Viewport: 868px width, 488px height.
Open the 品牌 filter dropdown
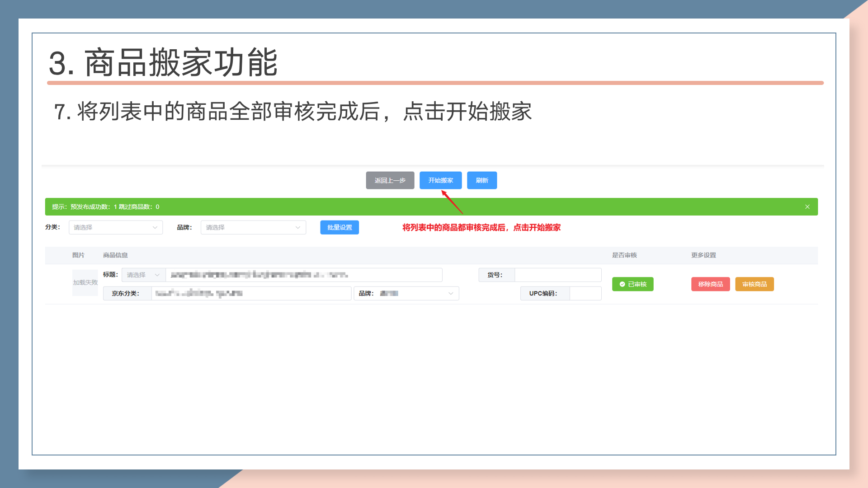pyautogui.click(x=253, y=227)
